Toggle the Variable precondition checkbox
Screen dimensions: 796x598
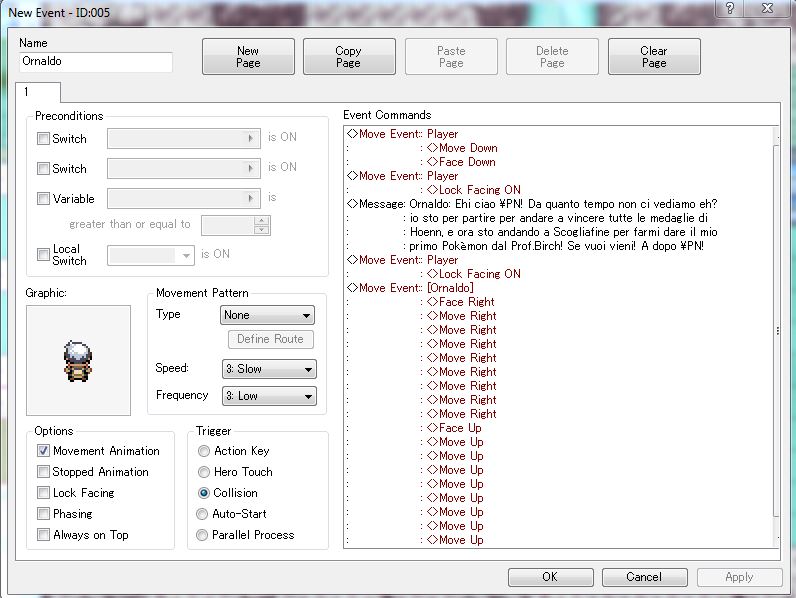click(43, 199)
